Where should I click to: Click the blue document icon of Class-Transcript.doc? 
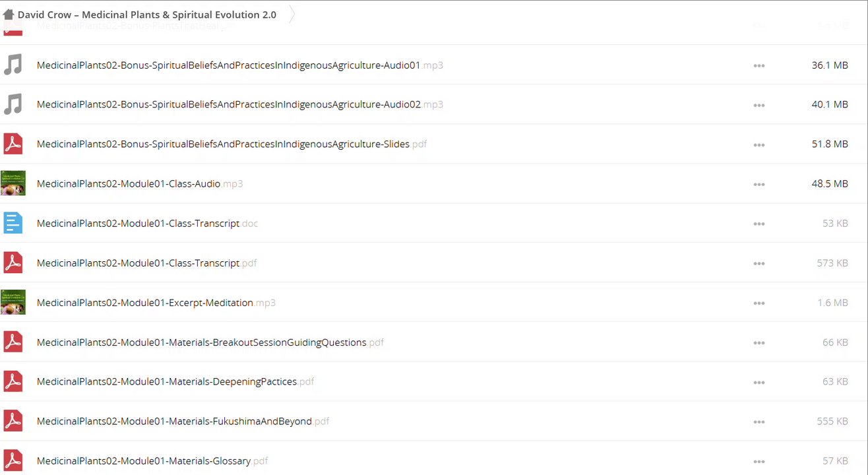tap(13, 223)
